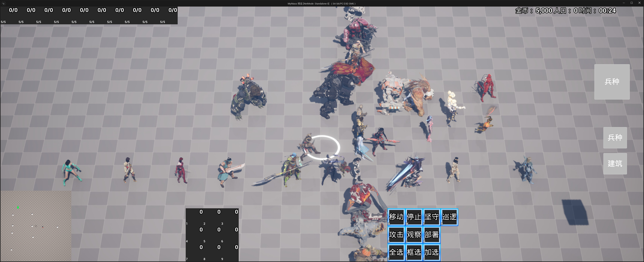644x262 pixels.
Task: Select the first 0/0 unit slot
Action: [x=13, y=10]
